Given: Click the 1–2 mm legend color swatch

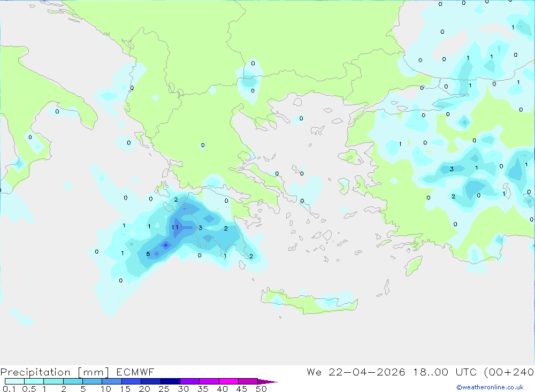Looking at the screenshot, I should tap(53, 381).
